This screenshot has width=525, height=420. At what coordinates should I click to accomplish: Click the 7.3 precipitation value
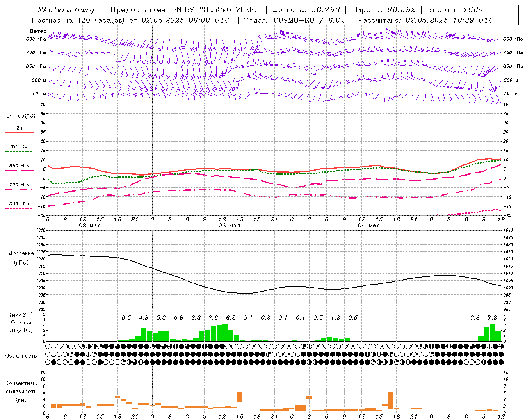point(492,317)
